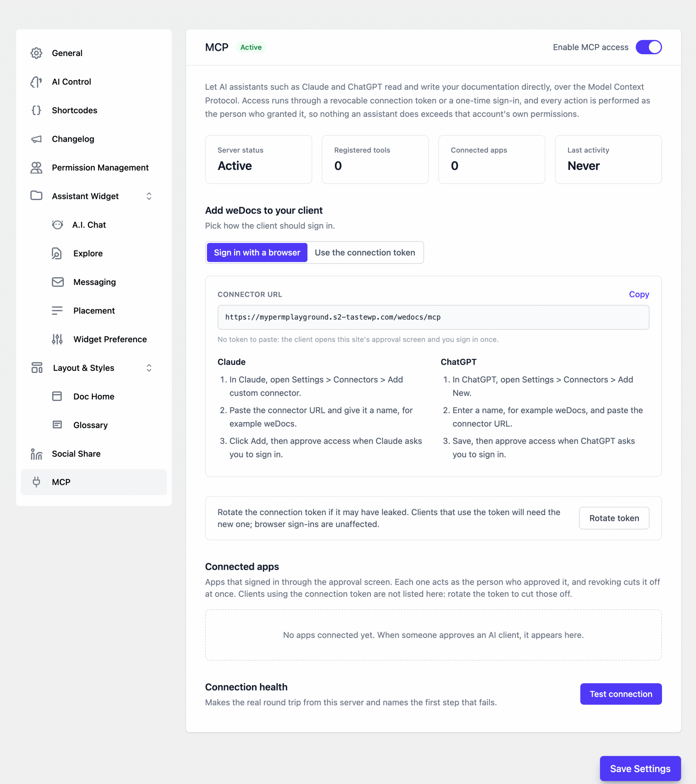Click the 'Connected apps' section heading
This screenshot has height=784, width=696.
(242, 567)
